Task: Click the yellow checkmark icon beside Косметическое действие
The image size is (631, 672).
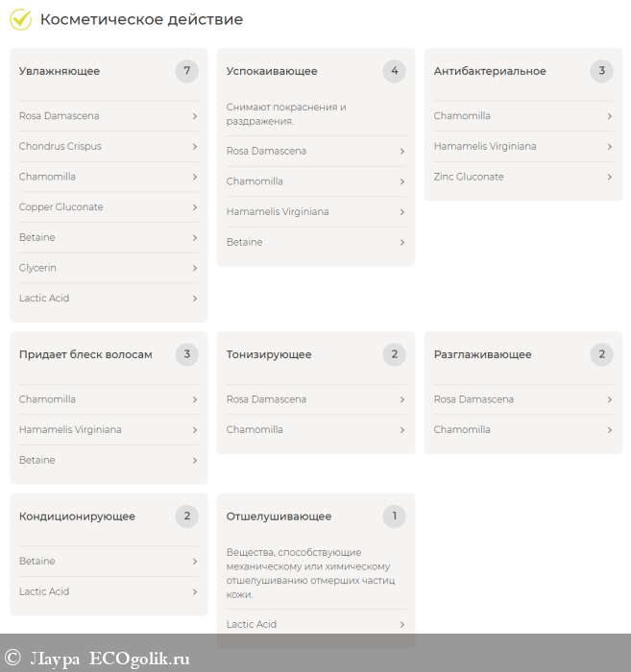Action: pyautogui.click(x=20, y=19)
